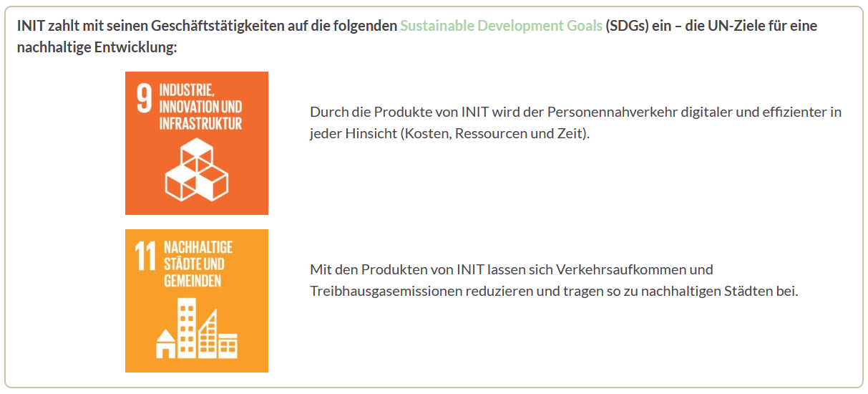Click the city buildings icon in SDG 11
This screenshot has width=868, height=394.
pos(197,328)
